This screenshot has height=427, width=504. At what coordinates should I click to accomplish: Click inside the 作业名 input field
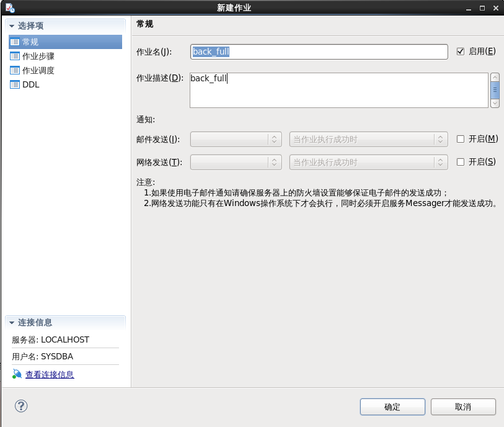coord(319,52)
